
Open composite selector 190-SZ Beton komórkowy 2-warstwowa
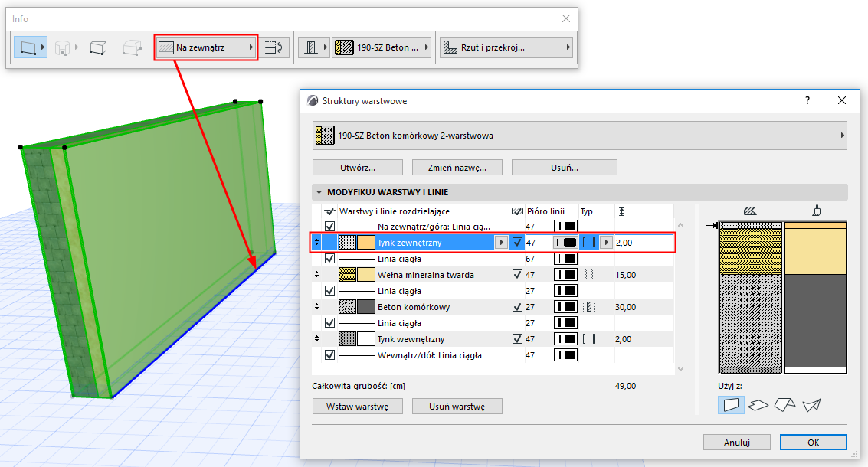coord(580,136)
